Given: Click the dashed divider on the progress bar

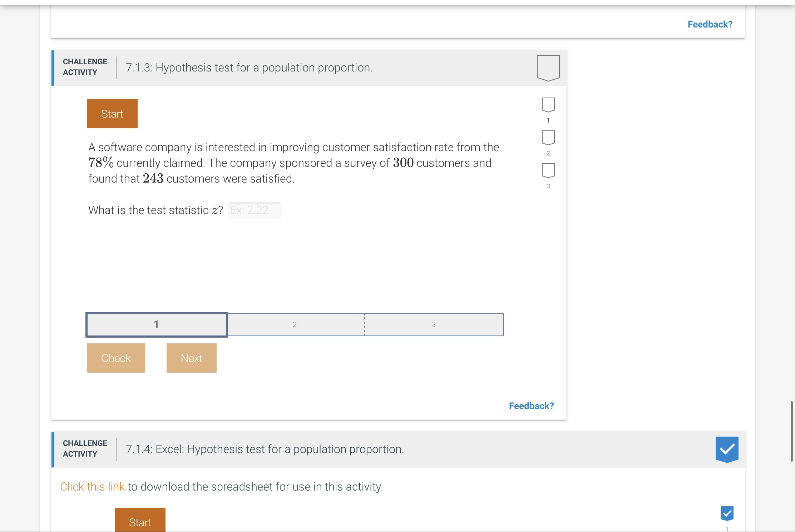Looking at the screenshot, I should [364, 324].
